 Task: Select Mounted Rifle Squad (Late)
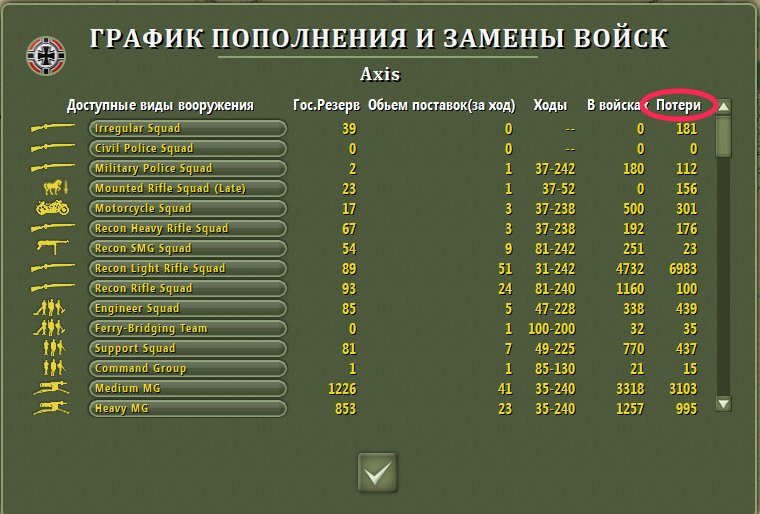[x=188, y=188]
